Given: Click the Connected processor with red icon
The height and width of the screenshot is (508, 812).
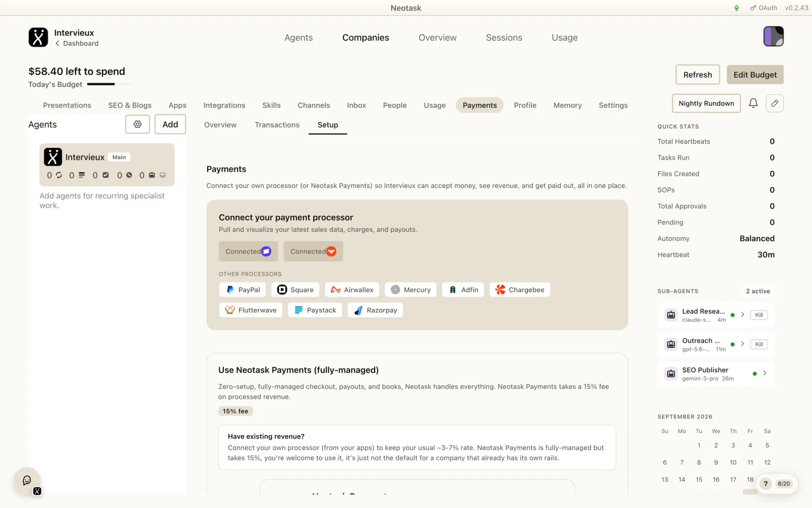Looking at the screenshot, I should (x=313, y=251).
